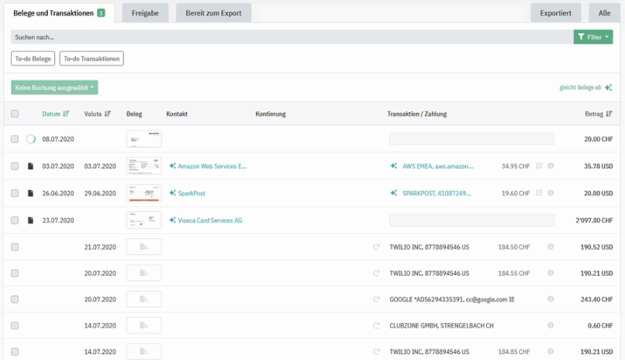Show info for GOOGLE ADS transaction

551,299
